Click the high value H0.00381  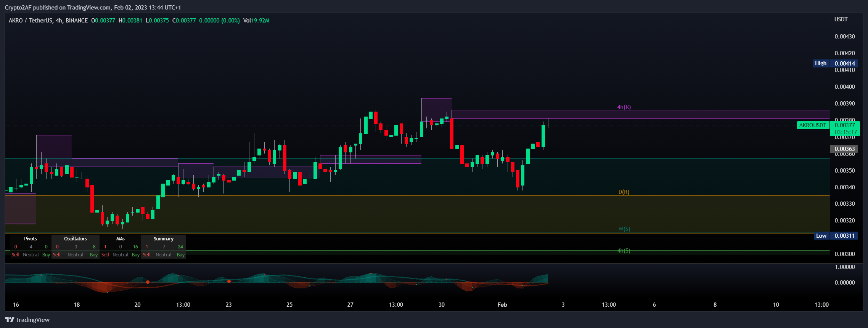click(x=130, y=21)
